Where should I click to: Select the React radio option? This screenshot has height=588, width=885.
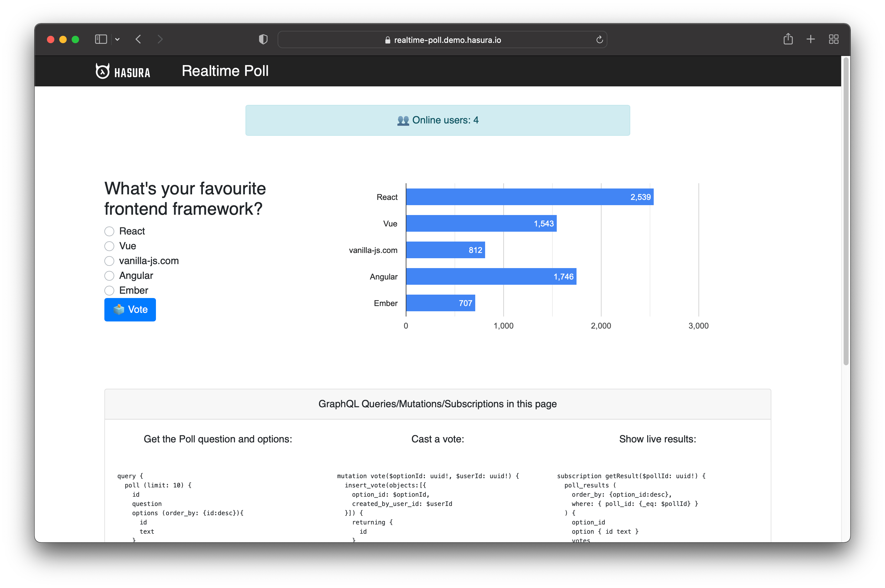click(x=109, y=231)
